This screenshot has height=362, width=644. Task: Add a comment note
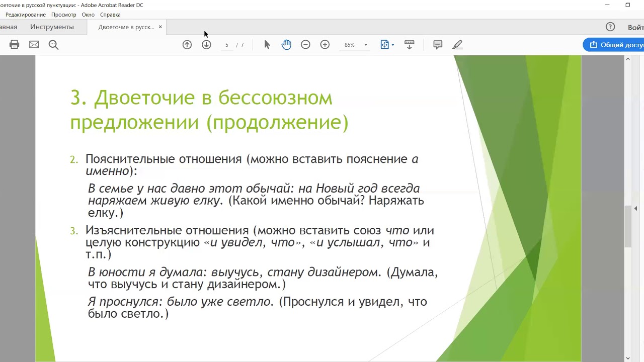(x=438, y=45)
